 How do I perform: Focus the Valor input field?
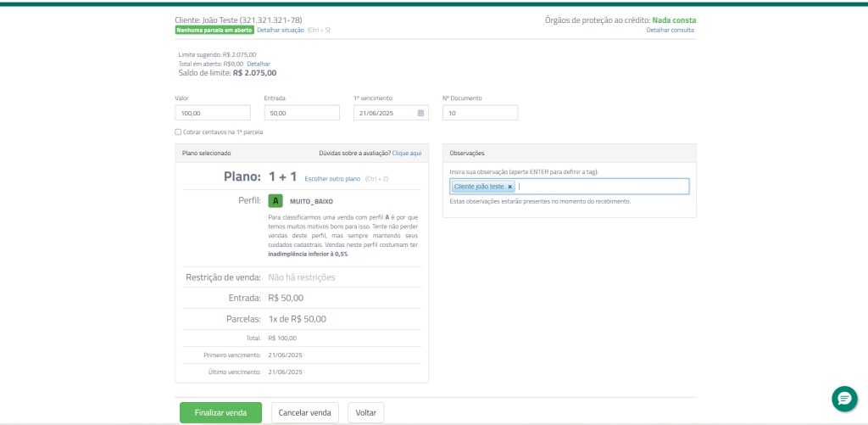point(213,113)
